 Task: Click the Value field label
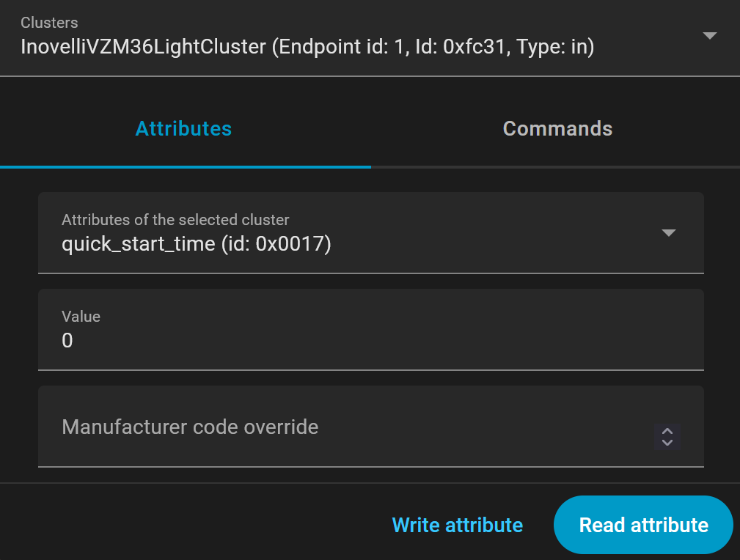(x=81, y=317)
